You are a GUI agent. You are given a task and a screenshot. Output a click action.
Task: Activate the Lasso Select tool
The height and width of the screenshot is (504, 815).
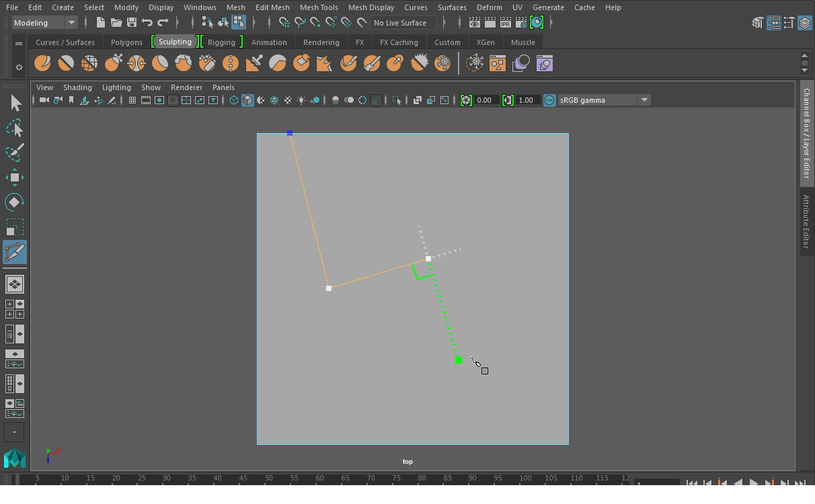15,128
